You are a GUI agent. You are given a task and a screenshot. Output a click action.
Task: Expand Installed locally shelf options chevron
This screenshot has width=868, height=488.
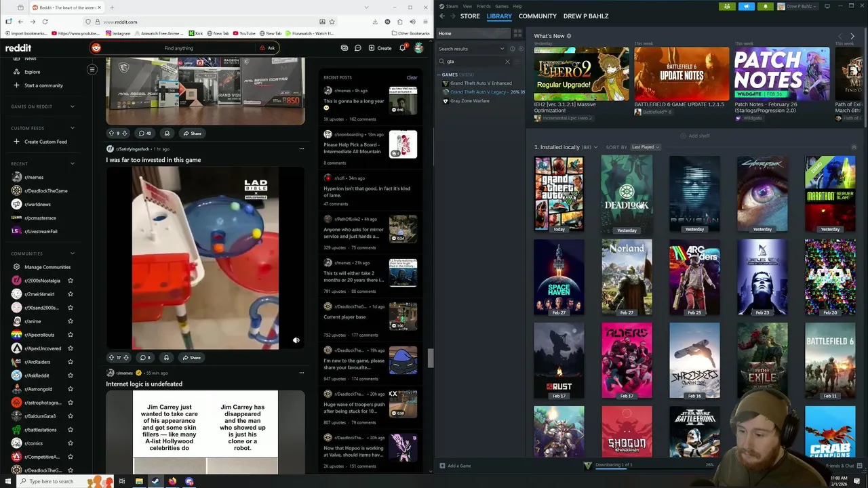pyautogui.click(x=595, y=147)
